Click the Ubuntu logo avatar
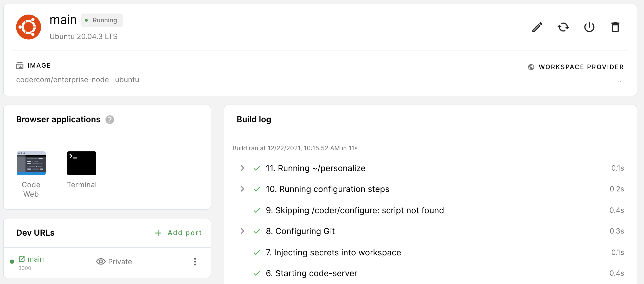 click(29, 27)
